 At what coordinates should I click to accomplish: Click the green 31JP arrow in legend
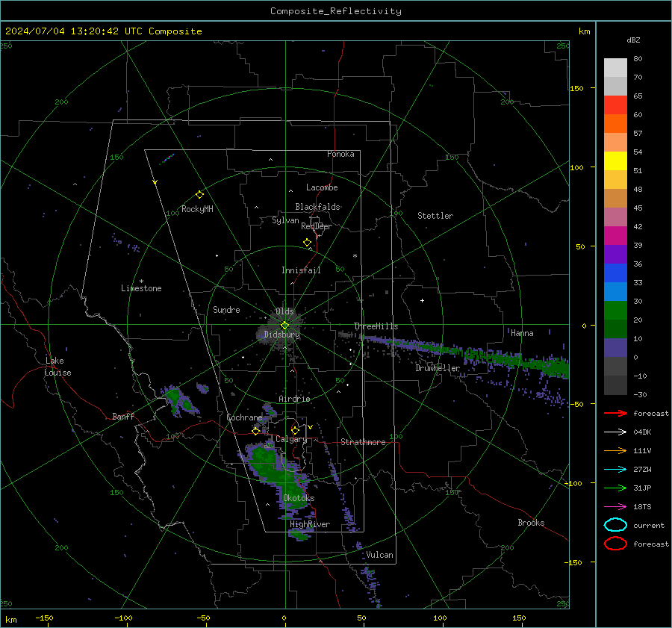tap(615, 488)
